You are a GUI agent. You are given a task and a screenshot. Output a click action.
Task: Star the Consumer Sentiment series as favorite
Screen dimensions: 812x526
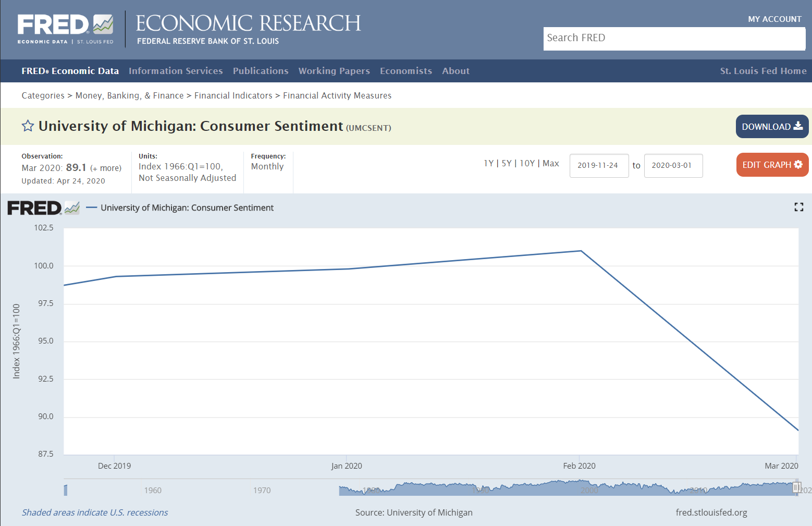[x=27, y=126]
